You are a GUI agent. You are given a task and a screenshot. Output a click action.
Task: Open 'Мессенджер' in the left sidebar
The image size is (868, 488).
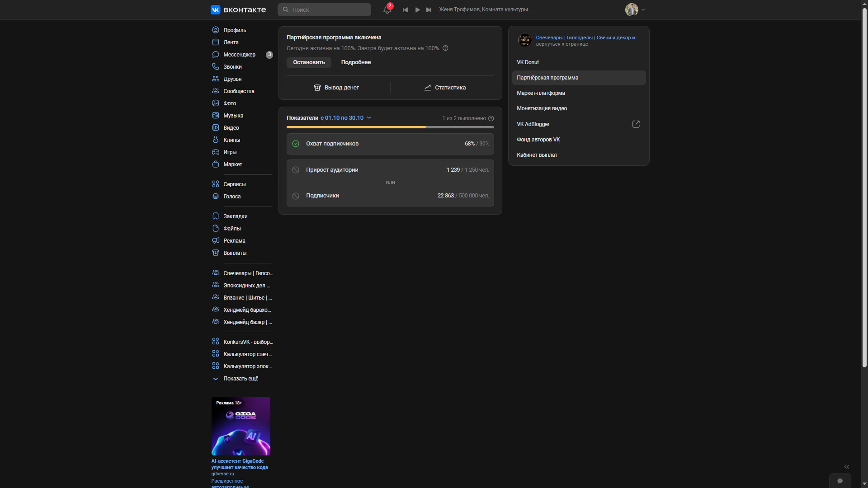click(x=239, y=55)
